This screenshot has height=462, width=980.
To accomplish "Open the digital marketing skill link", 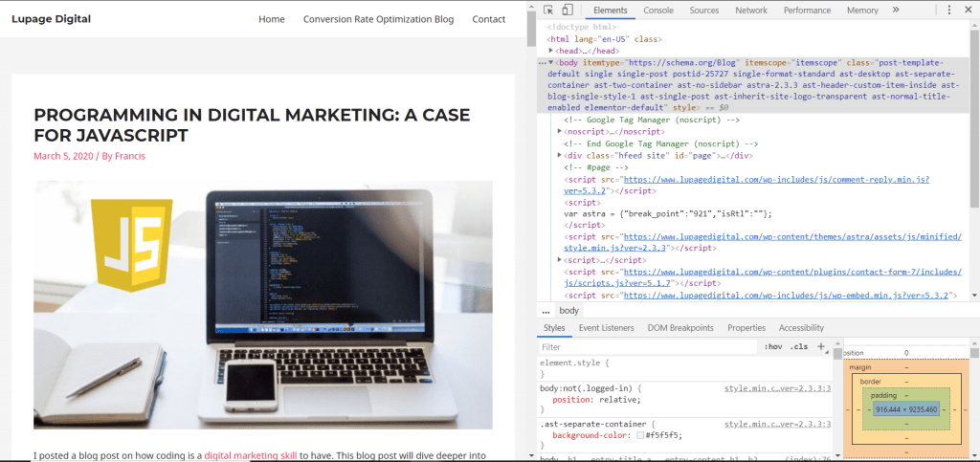I will [250, 455].
